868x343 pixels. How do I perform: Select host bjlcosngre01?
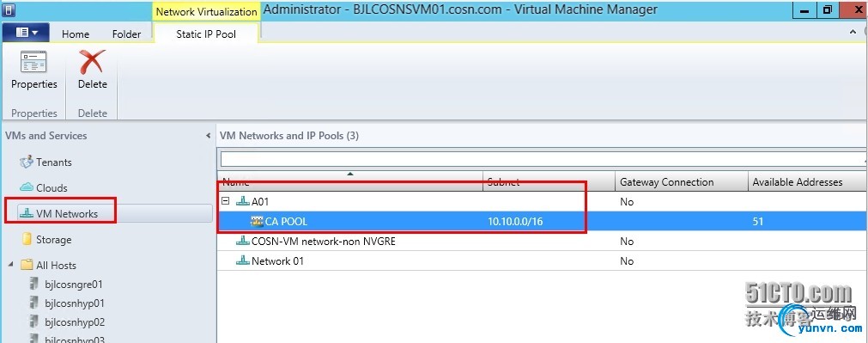coord(74,285)
